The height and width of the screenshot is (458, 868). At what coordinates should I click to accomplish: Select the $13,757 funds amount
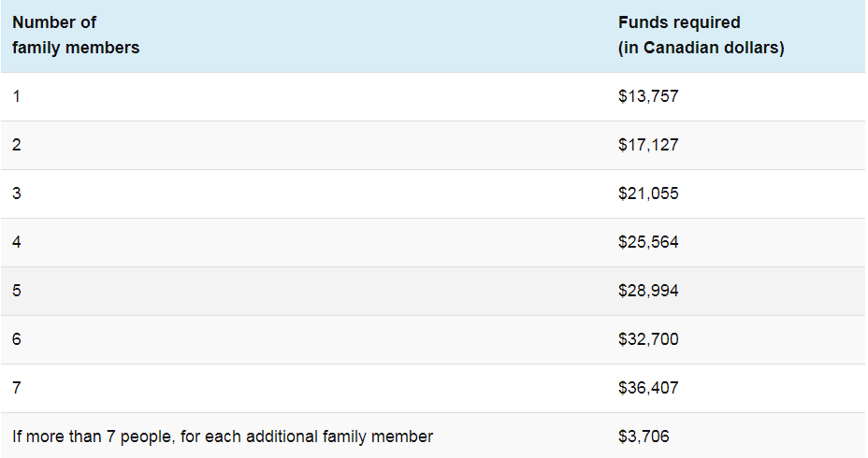tap(648, 96)
